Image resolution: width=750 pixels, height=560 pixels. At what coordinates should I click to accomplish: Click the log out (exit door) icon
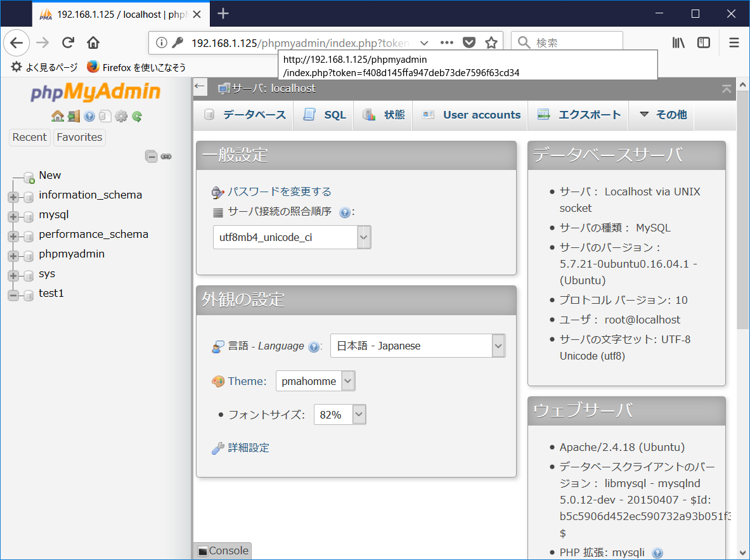point(74,116)
